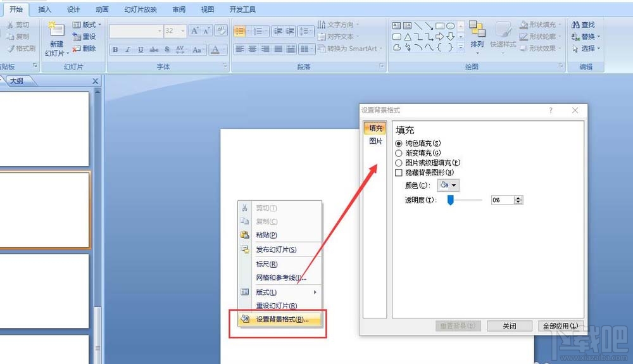Select the Format Painter brush
This screenshot has height=364, width=633.
(11, 48)
